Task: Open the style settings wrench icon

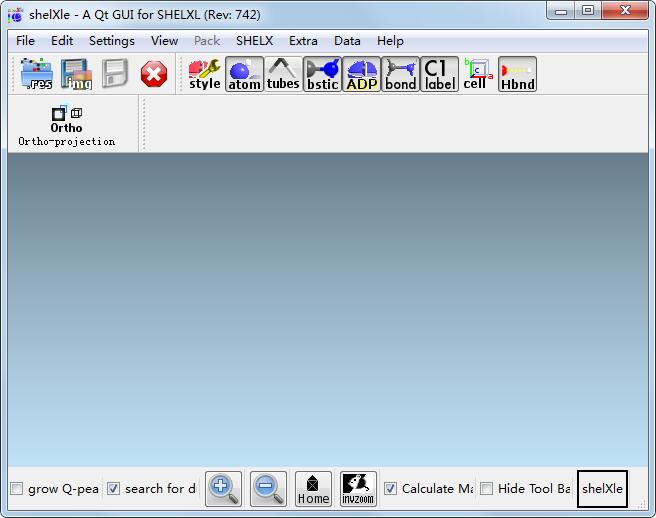Action: [x=205, y=74]
